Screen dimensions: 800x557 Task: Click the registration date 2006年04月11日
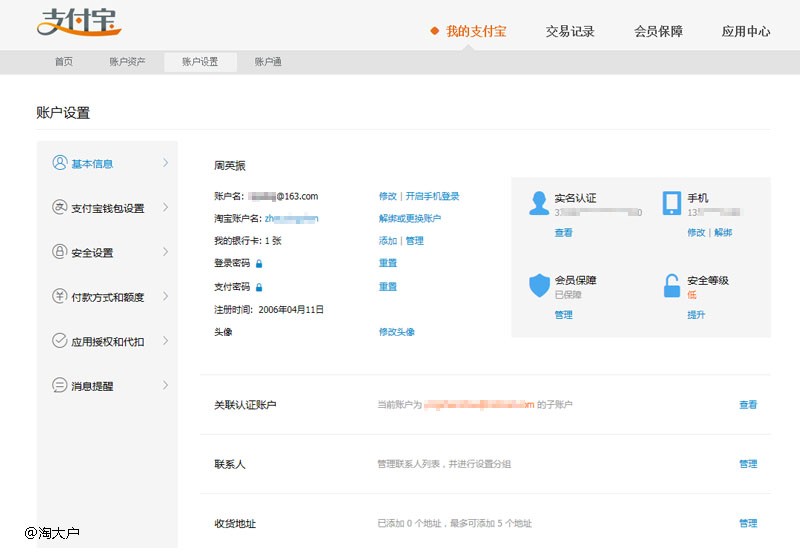291,309
